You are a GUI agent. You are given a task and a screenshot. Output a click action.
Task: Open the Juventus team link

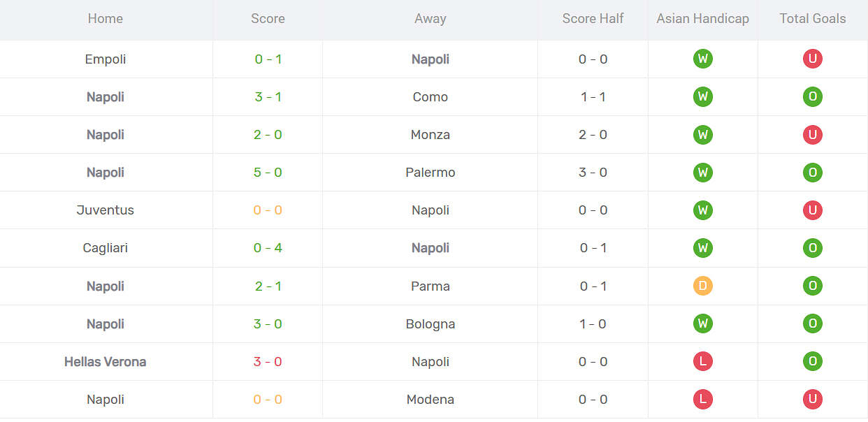tap(106, 210)
